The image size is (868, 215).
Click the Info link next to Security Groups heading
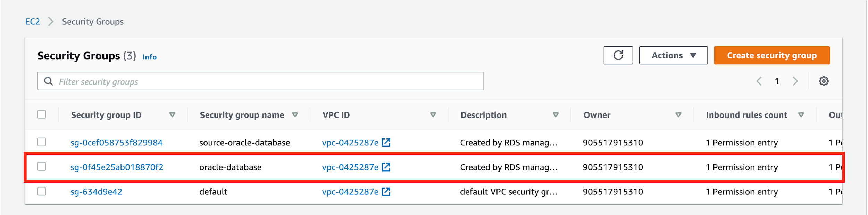(150, 57)
